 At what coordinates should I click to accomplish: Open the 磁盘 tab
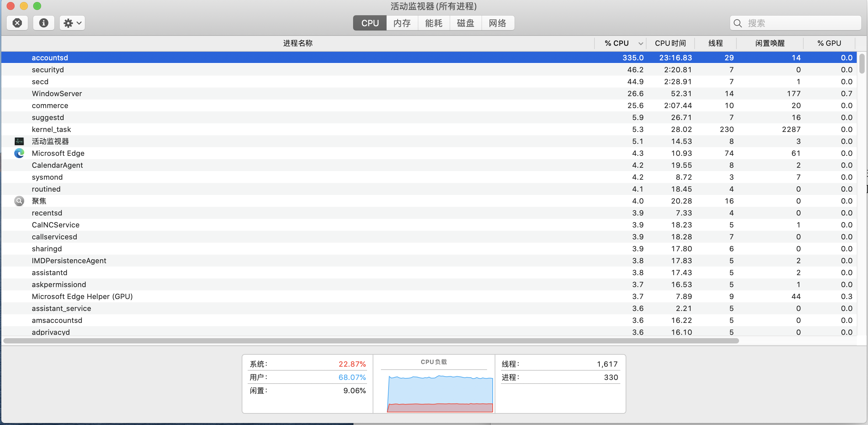pyautogui.click(x=465, y=23)
